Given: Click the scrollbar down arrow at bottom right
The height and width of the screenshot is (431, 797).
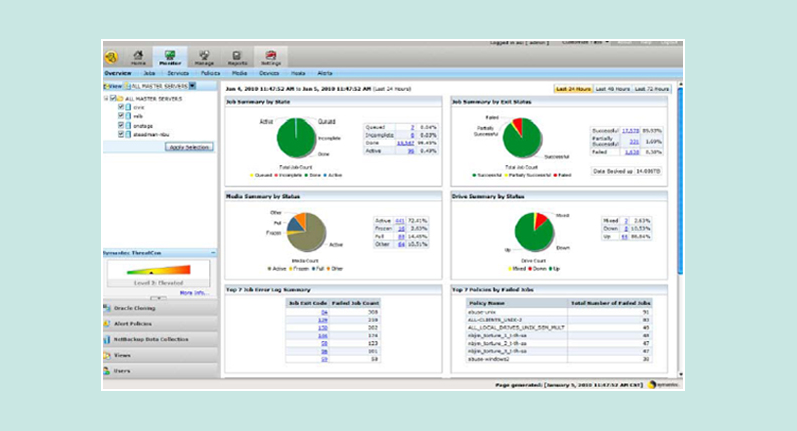Looking at the screenshot, I should click(x=681, y=374).
